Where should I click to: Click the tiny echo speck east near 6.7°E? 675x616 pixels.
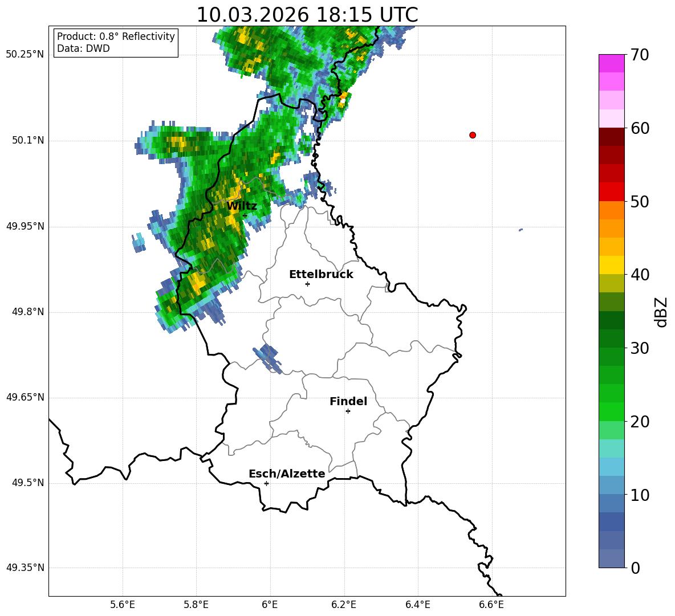(x=521, y=230)
